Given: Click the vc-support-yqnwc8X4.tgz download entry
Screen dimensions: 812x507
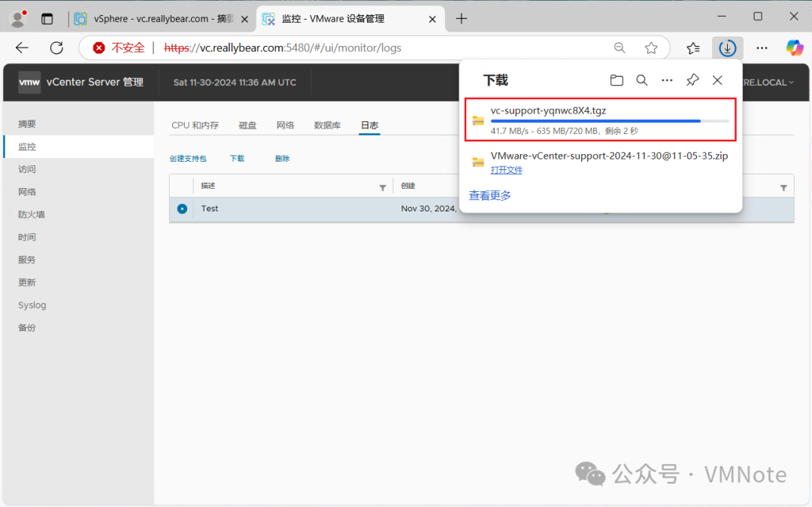Looking at the screenshot, I should click(600, 120).
